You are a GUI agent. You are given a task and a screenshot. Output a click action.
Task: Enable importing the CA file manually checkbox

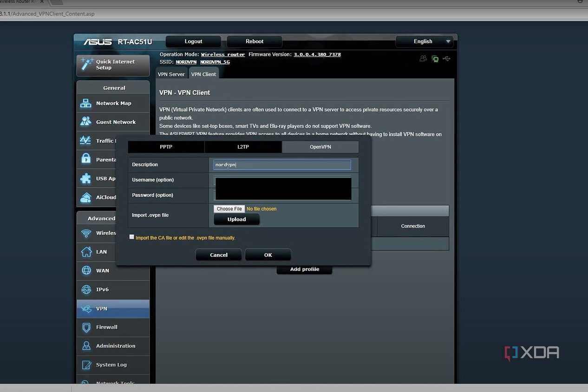[x=132, y=237]
